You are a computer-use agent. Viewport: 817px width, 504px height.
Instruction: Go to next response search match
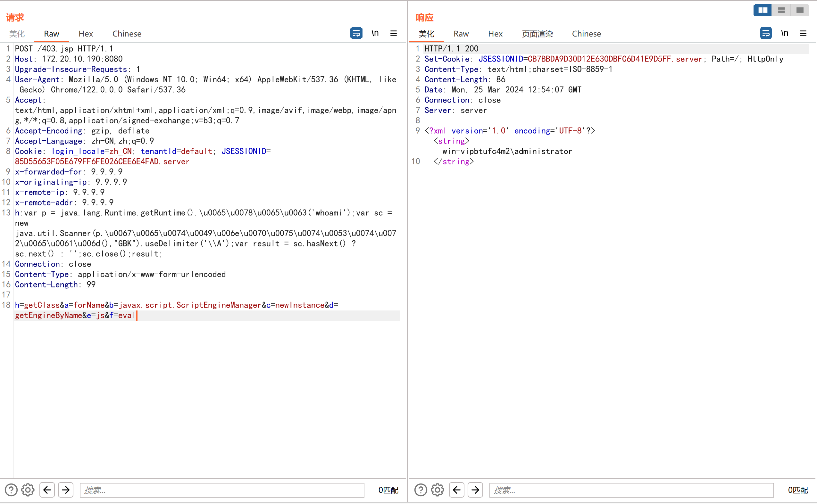475,490
